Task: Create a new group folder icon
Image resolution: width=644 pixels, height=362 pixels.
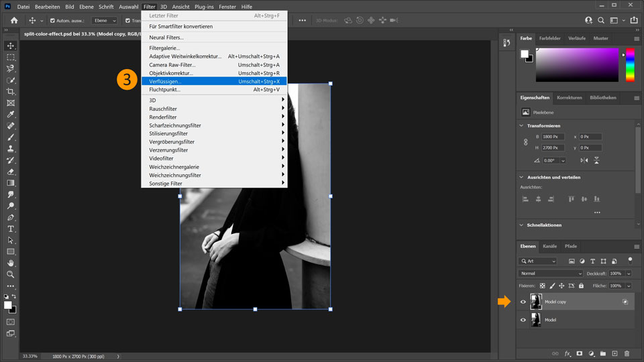Action: [603, 353]
